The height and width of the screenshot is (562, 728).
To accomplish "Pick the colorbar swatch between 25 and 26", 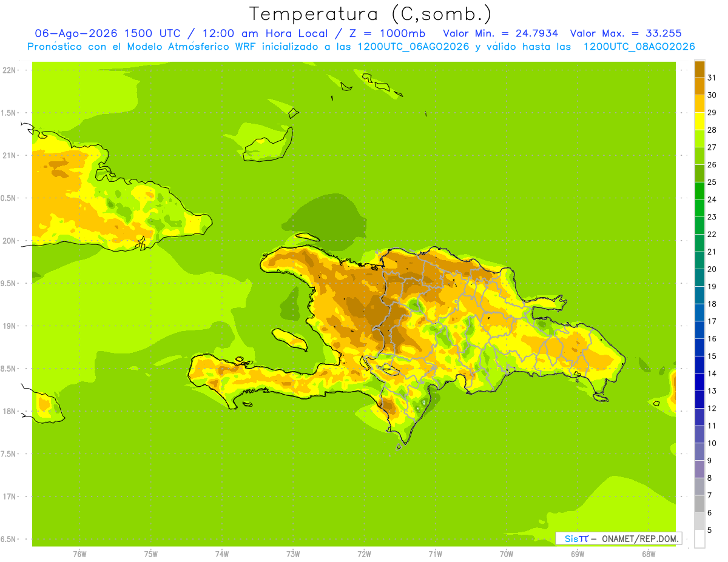I will 699,173.
